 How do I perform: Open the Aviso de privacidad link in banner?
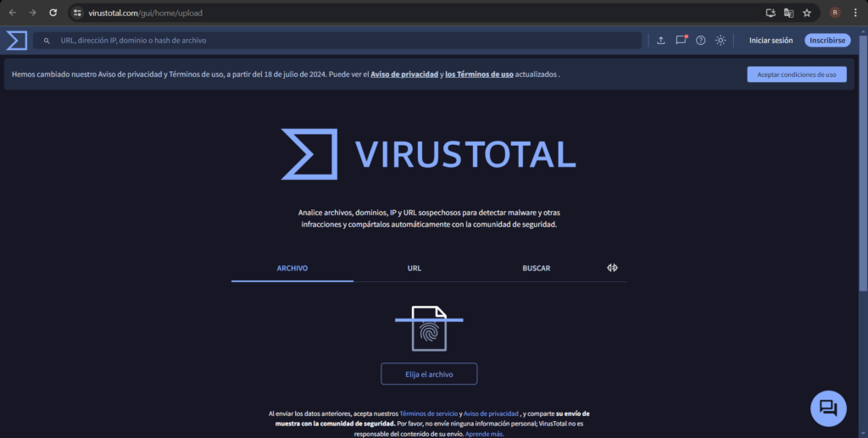coord(404,74)
